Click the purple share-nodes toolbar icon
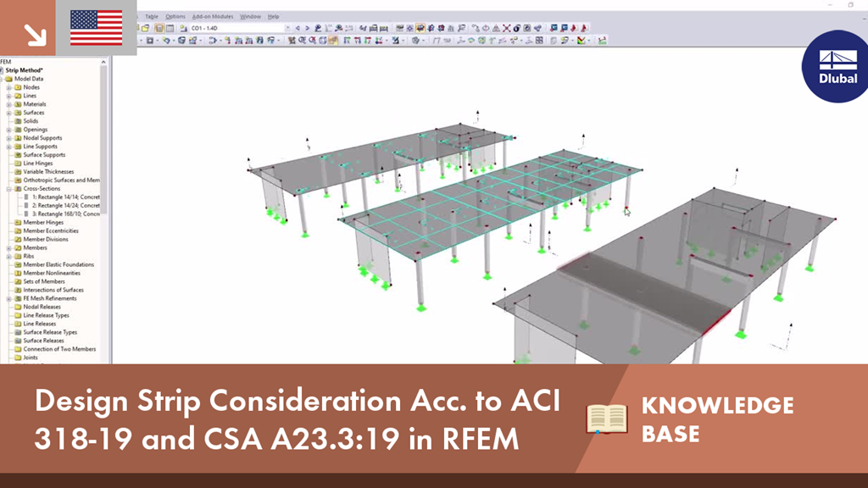868x488 pixels. [538, 28]
